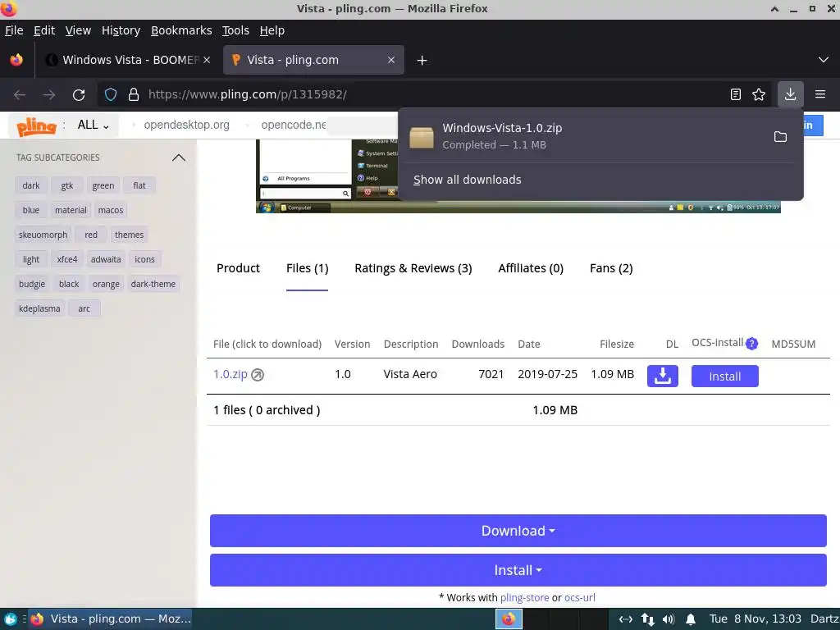Pick the kdeplasma tag
This screenshot has height=630, width=840.
point(39,308)
